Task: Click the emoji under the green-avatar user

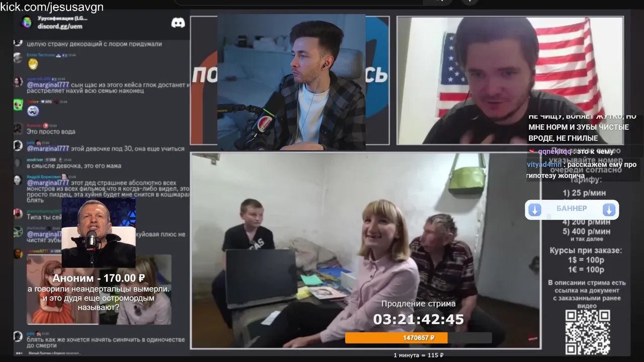Action: [x=33, y=111]
